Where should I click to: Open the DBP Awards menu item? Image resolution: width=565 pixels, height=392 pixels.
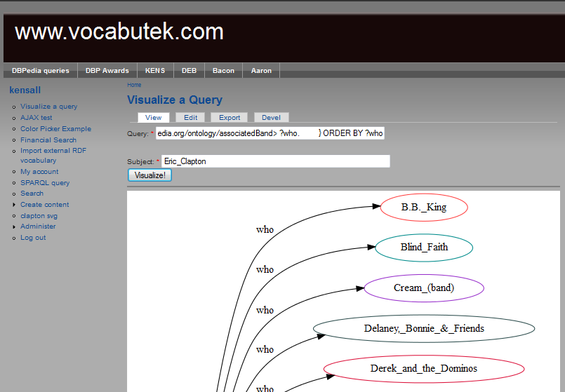point(107,71)
